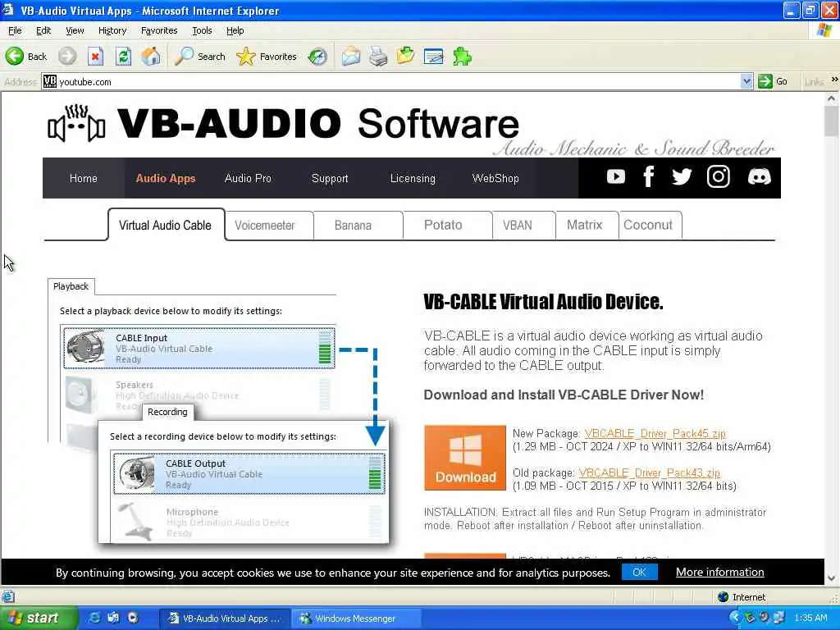Screen dimensions: 840x630
Task: Open Search in the toolbar
Action: 200,57
